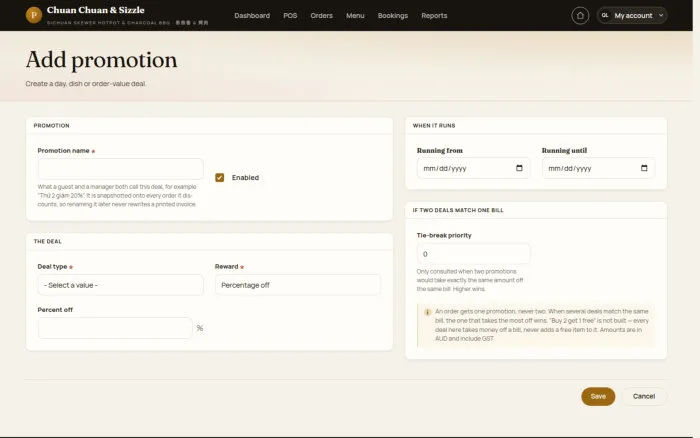Save the promotion

598,396
